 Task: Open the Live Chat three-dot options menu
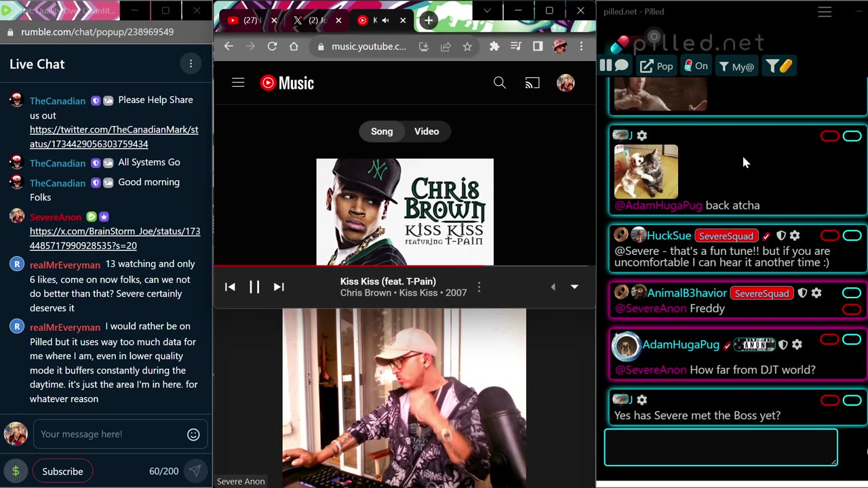[x=191, y=64]
